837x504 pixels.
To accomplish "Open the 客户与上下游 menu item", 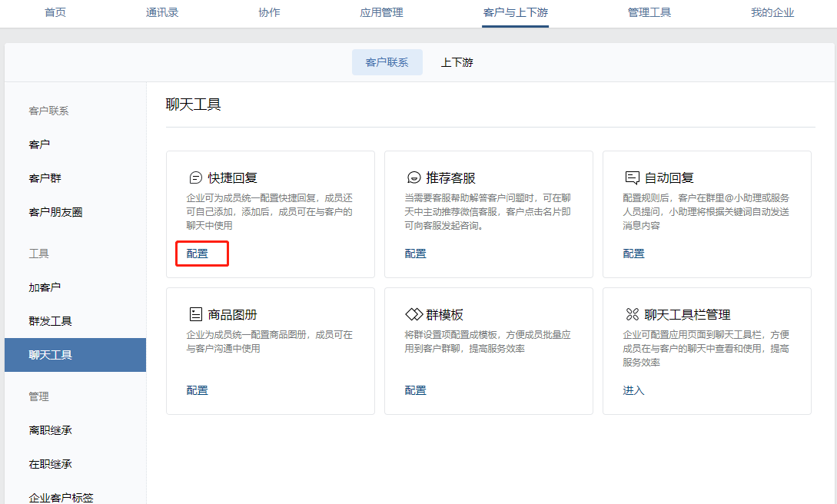I will click(x=515, y=13).
